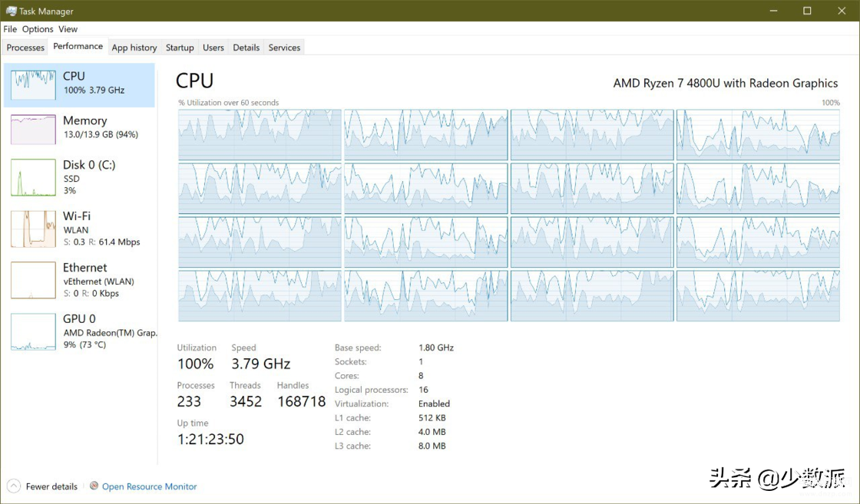Click the L2 cache 4.0 MB value
This screenshot has width=860, height=504.
pyautogui.click(x=432, y=432)
